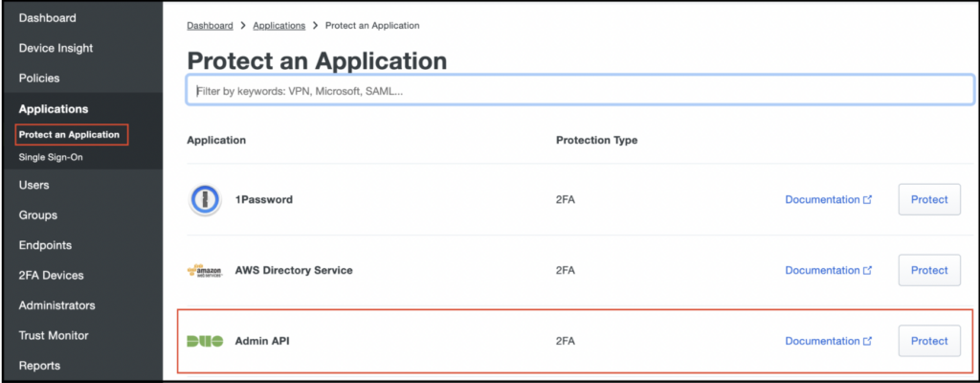This screenshot has width=980, height=383.
Task: Click Protect button for 1Password
Action: [929, 199]
